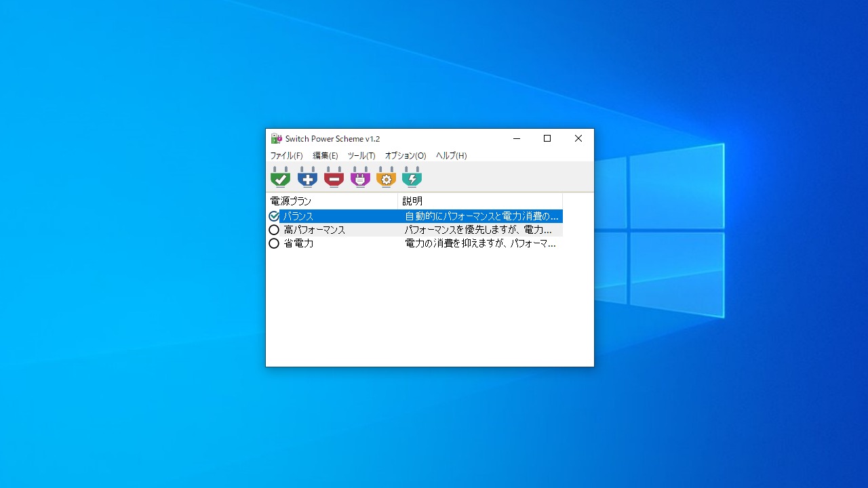The height and width of the screenshot is (488, 868).
Task: Maximize the Switch Power Scheme window
Action: click(547, 138)
